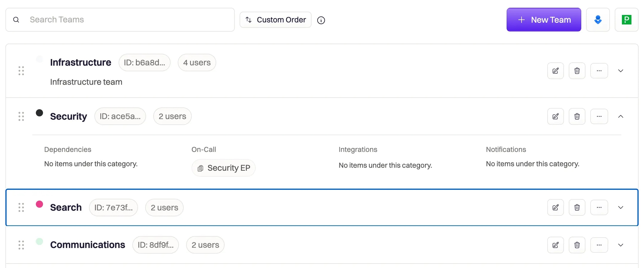Delete the Security team
The height and width of the screenshot is (268, 644).
coord(577,116)
